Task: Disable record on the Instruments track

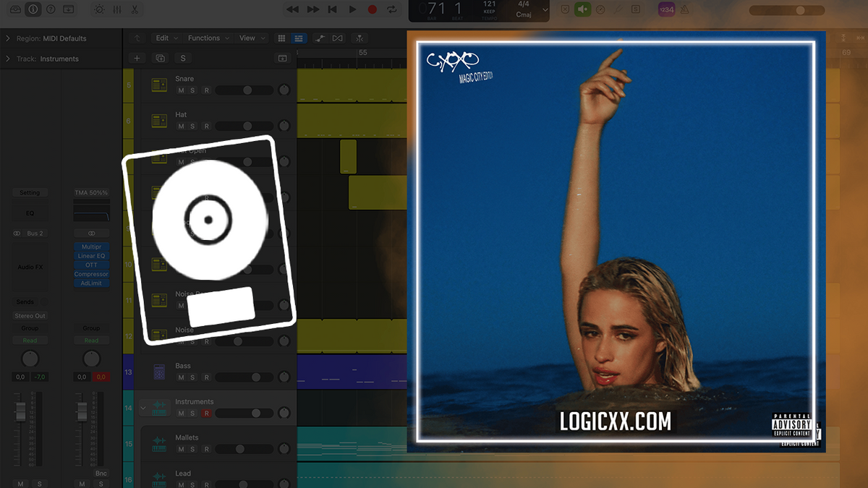Action: pyautogui.click(x=206, y=414)
